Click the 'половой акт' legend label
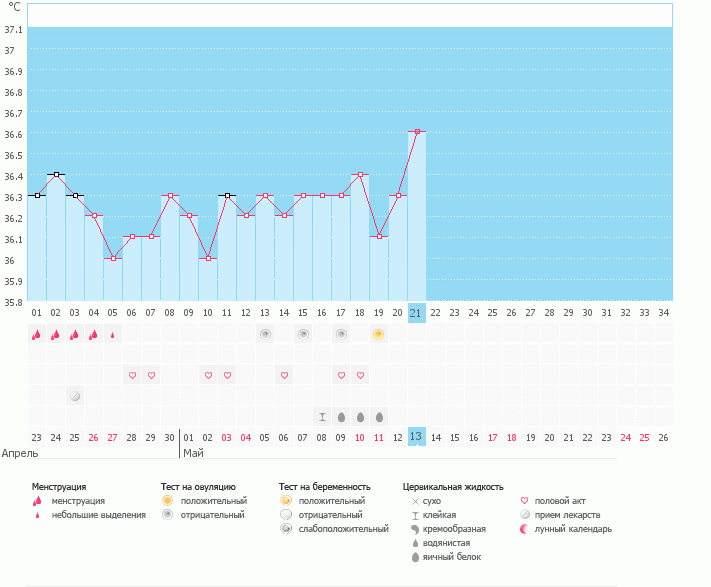 560,501
